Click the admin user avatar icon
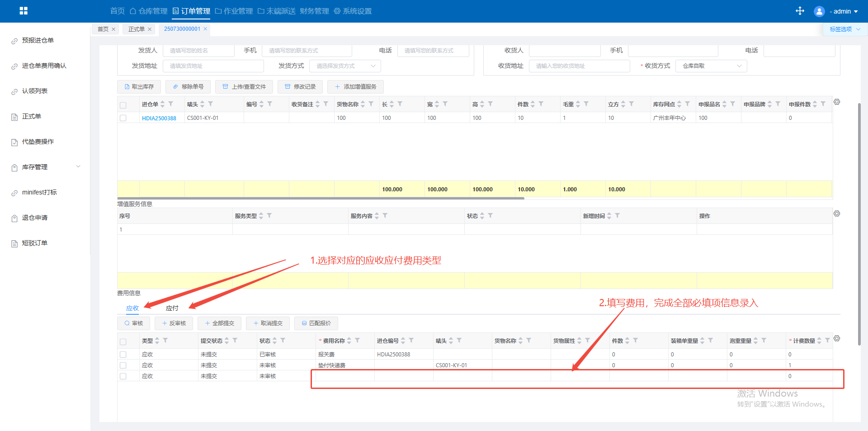 point(819,11)
